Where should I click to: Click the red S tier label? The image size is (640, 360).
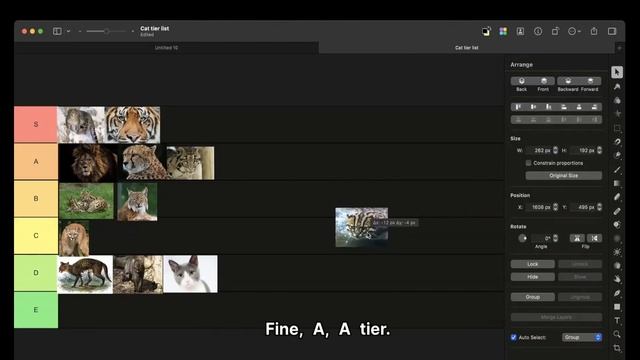(x=36, y=124)
